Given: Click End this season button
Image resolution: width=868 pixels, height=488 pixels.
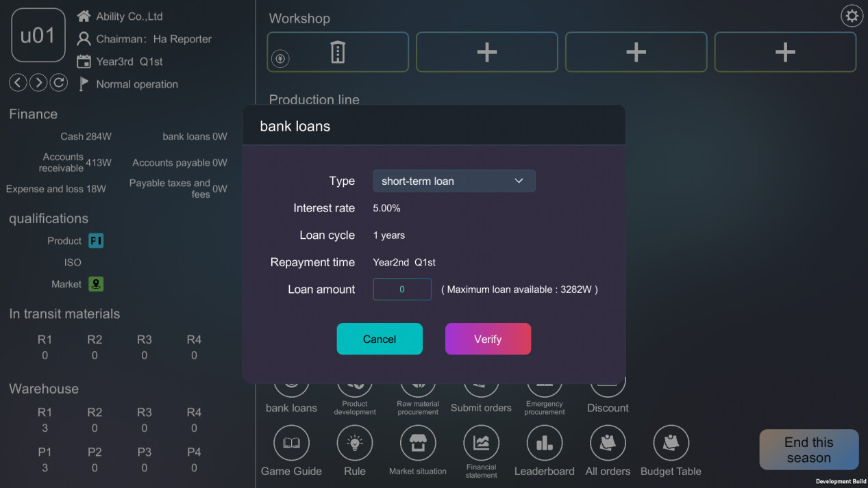Looking at the screenshot, I should 808,450.
